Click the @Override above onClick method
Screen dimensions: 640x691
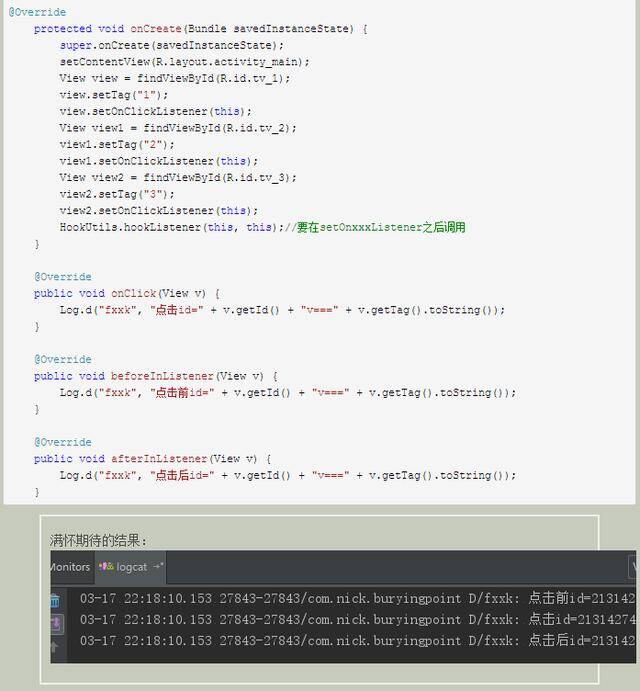tap(63, 277)
